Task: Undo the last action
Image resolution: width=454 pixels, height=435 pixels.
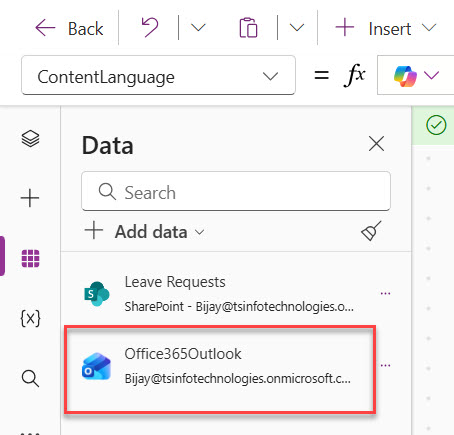Action: pyautogui.click(x=150, y=28)
